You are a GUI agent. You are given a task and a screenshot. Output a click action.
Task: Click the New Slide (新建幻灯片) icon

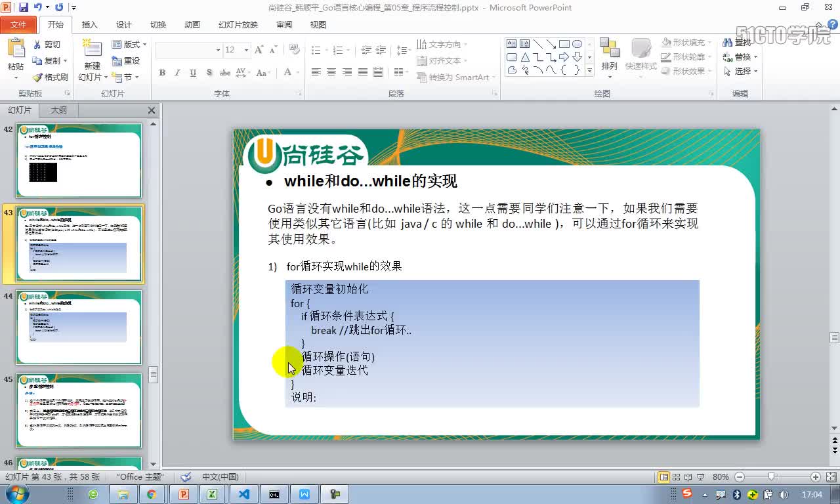(92, 49)
